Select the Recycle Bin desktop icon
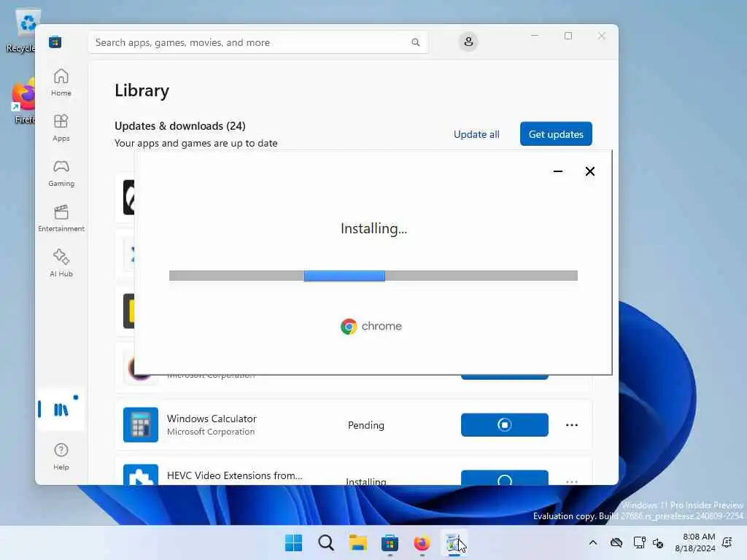Screen dimensions: 747x560 (x=21, y=31)
